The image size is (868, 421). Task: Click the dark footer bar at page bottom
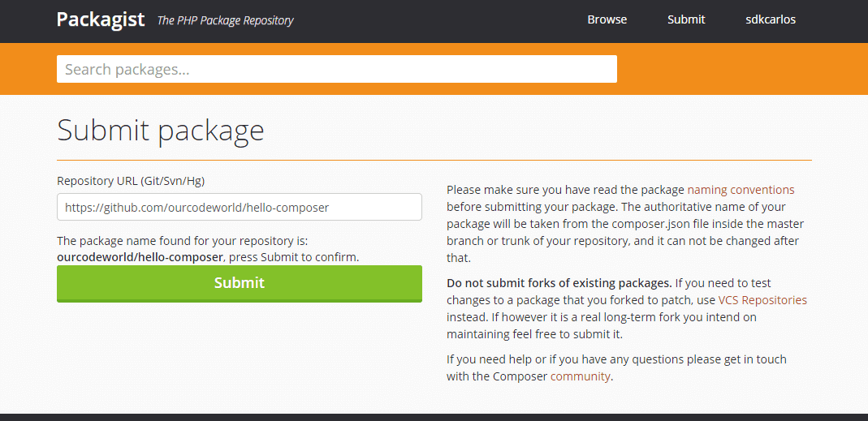pyautogui.click(x=434, y=417)
